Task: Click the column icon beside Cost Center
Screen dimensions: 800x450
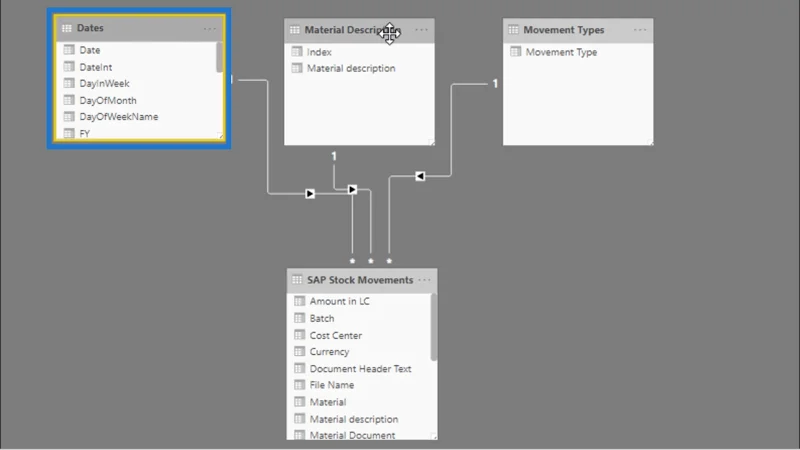Action: point(299,335)
